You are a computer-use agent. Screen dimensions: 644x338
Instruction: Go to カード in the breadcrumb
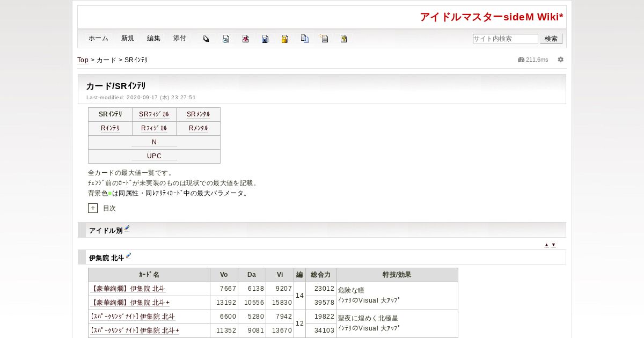tap(106, 60)
